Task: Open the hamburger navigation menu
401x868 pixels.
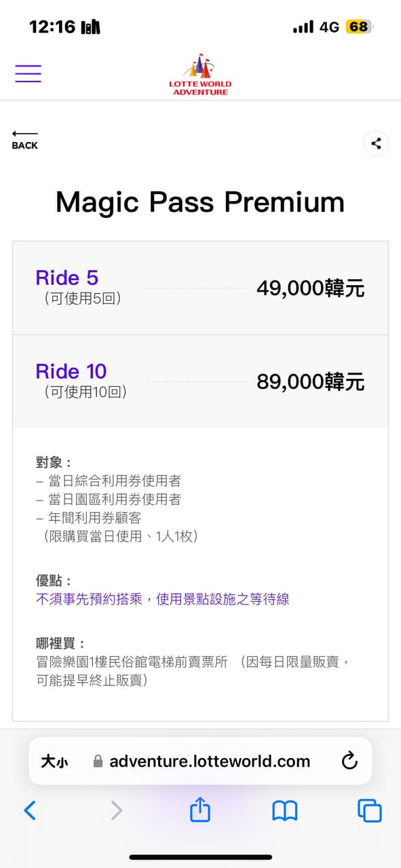Action: 28,73
